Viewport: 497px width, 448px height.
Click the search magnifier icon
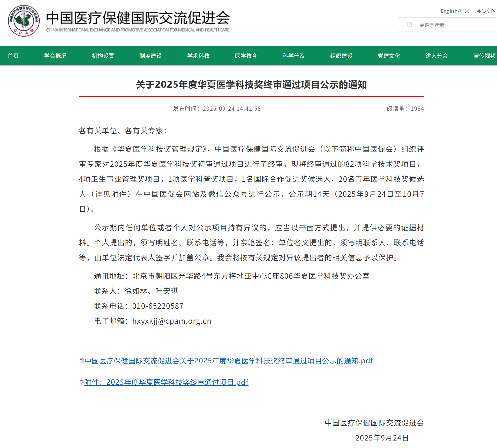click(409, 25)
